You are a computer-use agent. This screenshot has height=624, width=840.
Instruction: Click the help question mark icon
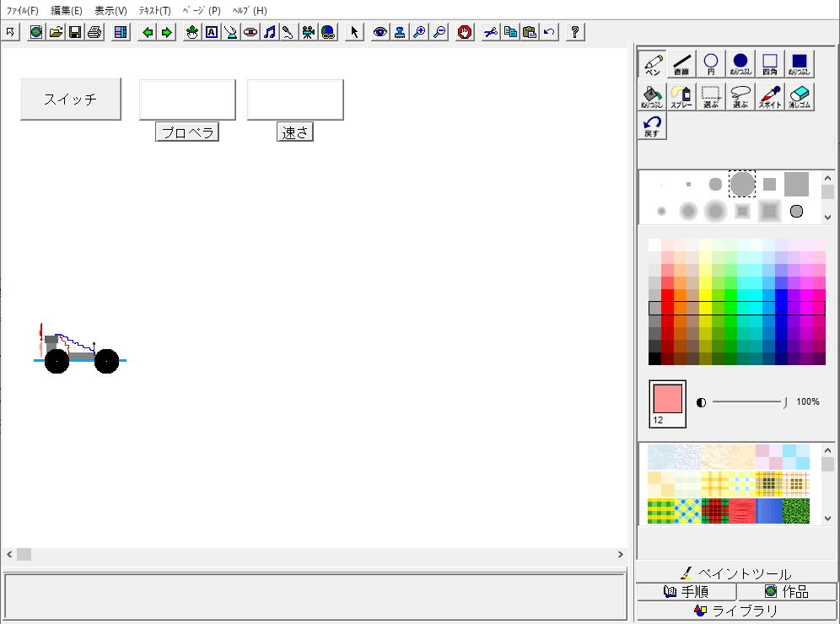(575, 32)
